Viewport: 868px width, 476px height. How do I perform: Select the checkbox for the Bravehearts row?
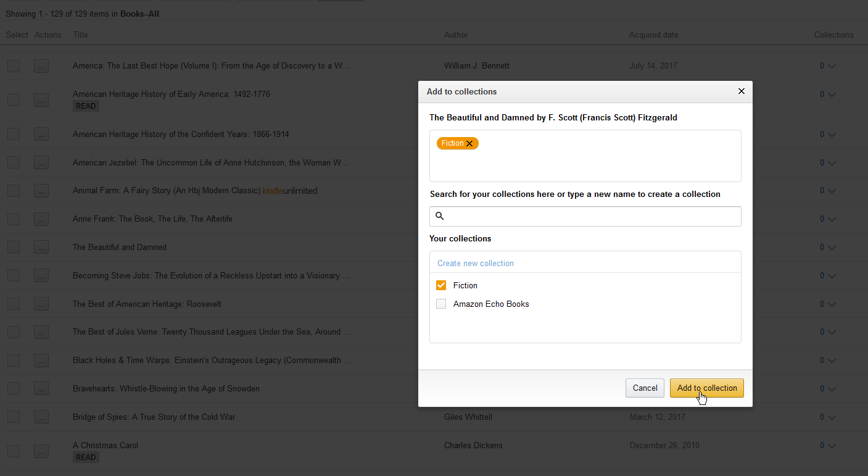point(13,388)
